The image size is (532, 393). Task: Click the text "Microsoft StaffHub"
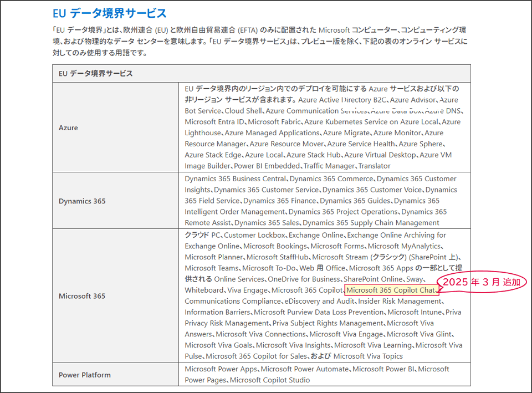[x=278, y=257]
